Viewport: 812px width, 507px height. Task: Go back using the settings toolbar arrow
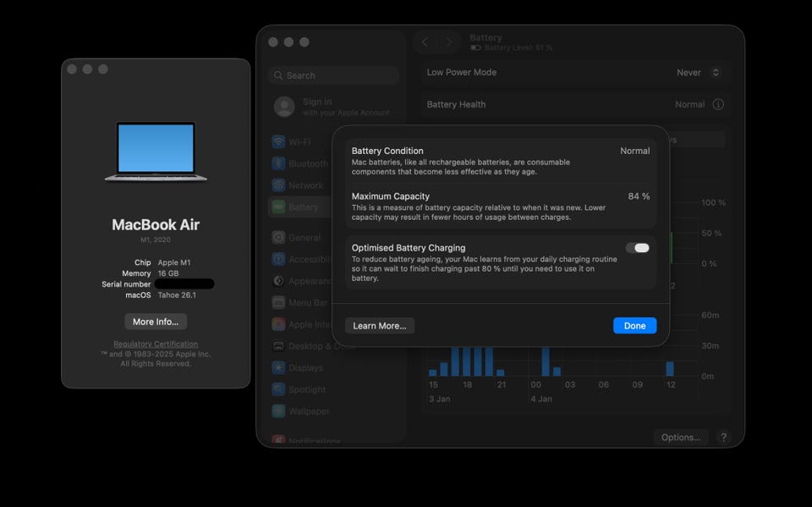tap(425, 42)
